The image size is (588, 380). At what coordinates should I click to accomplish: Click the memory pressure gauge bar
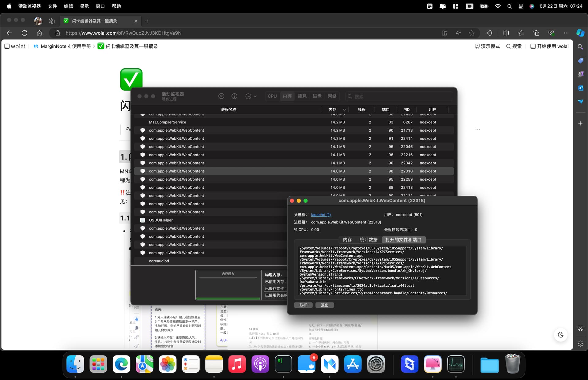[x=228, y=299]
